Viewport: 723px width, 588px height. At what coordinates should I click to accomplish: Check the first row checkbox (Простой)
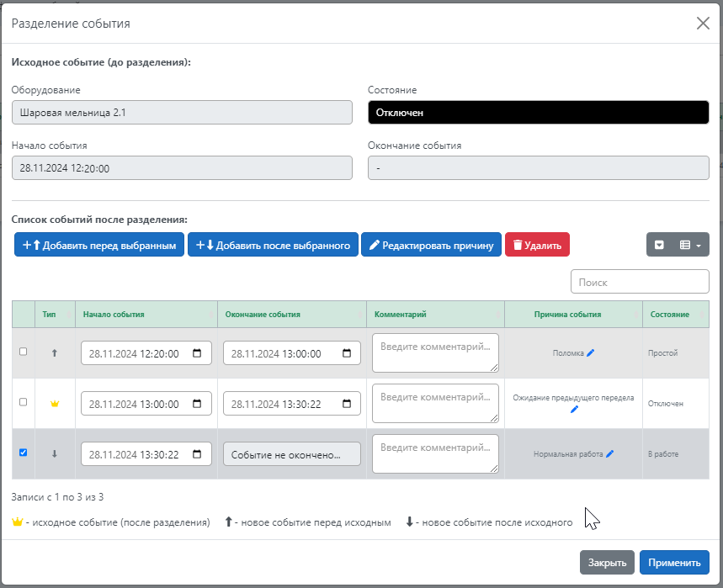pos(23,352)
